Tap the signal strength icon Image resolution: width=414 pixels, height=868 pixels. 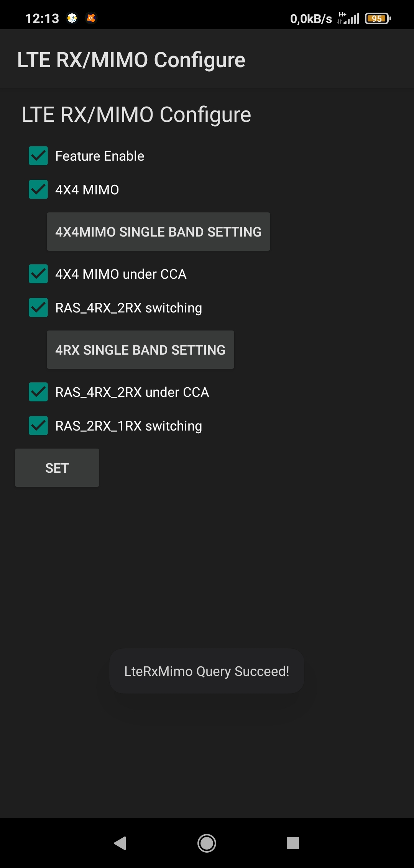[x=349, y=18]
